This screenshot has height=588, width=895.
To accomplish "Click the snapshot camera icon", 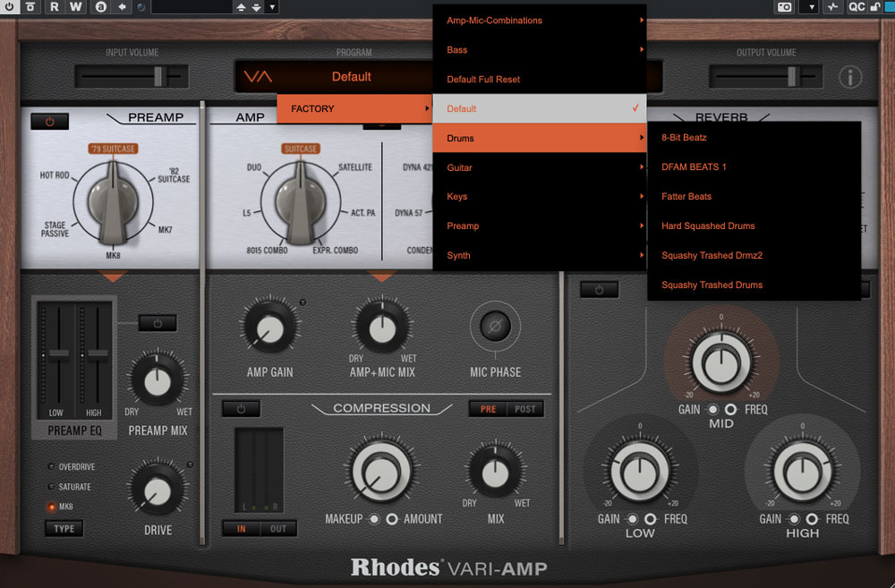I will (x=784, y=7).
